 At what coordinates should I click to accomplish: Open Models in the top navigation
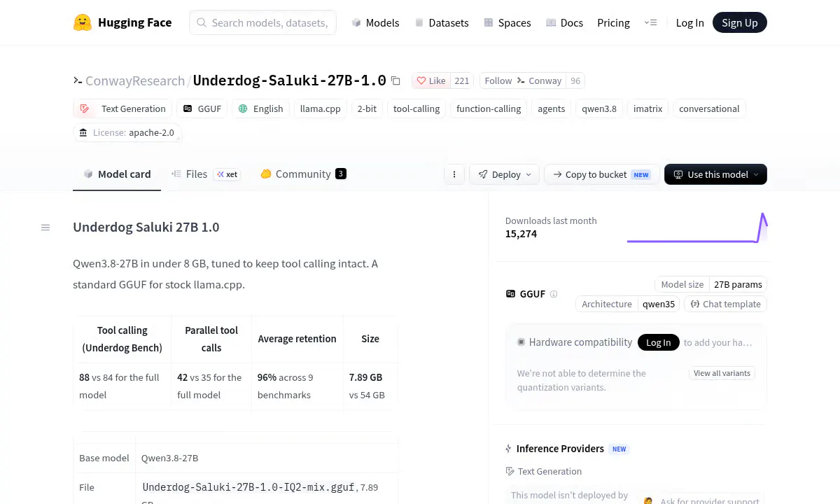[375, 22]
